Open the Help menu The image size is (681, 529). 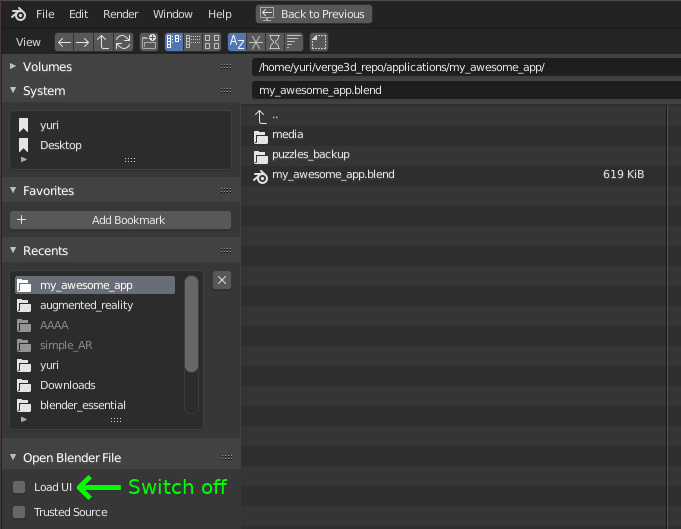pyautogui.click(x=219, y=14)
